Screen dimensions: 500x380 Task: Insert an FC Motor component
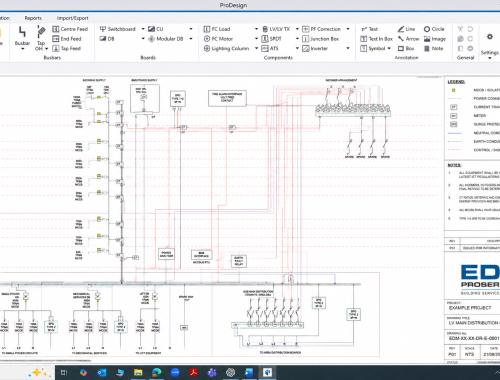[218, 39]
